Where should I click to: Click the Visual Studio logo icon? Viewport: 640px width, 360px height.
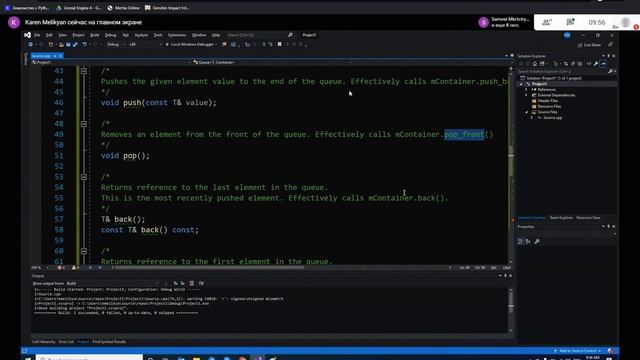[27, 35]
